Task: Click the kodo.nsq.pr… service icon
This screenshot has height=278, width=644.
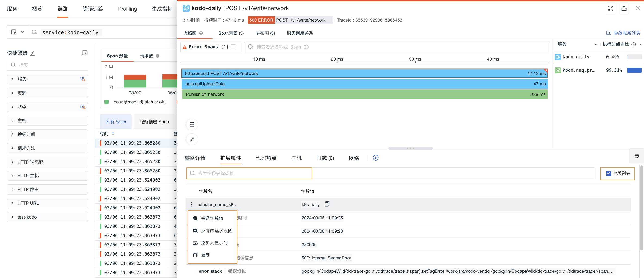Action: coord(558,70)
